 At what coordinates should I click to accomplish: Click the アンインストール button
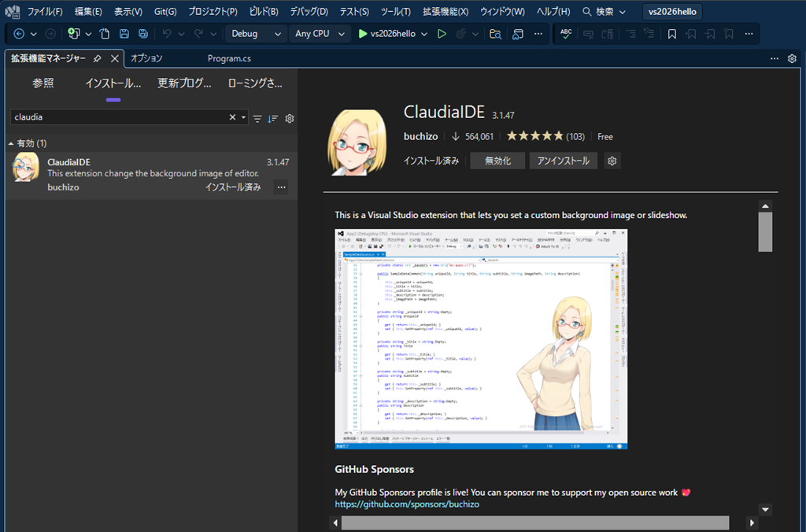[563, 161]
